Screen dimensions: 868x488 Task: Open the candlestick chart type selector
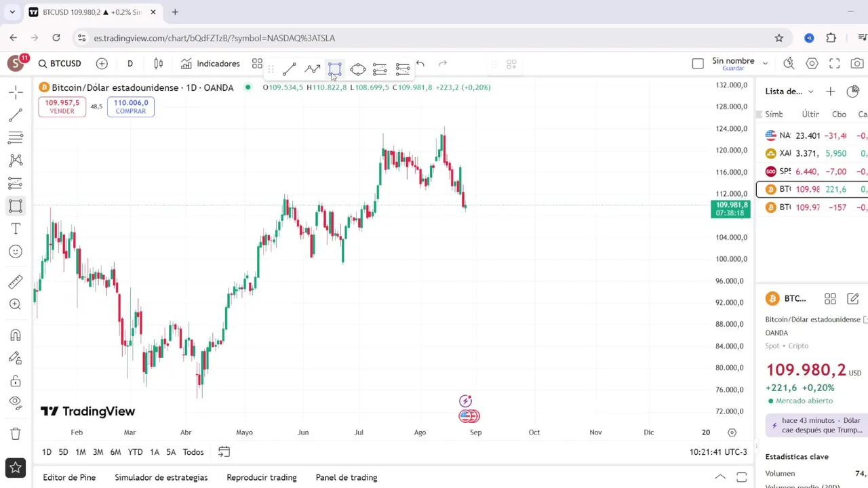coord(158,64)
